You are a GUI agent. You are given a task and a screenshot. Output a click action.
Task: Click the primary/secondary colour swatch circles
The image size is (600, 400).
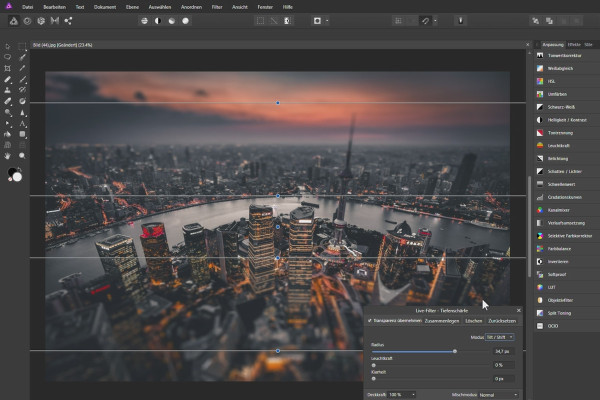15,175
